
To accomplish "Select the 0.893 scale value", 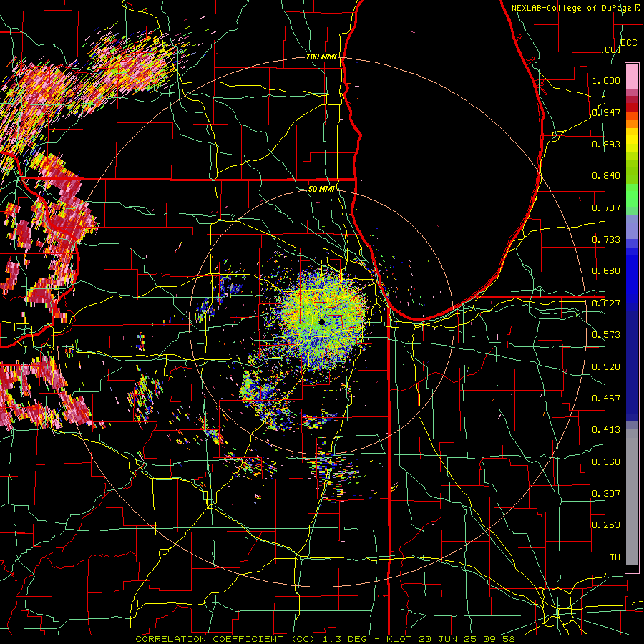I will (x=606, y=144).
